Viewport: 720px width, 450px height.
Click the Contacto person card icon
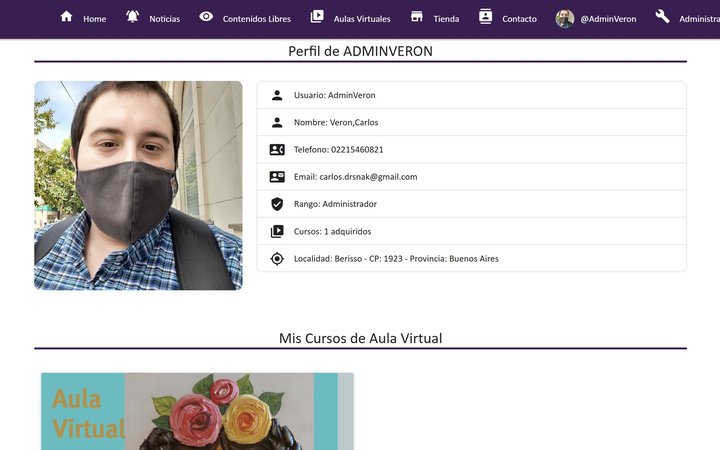click(486, 17)
